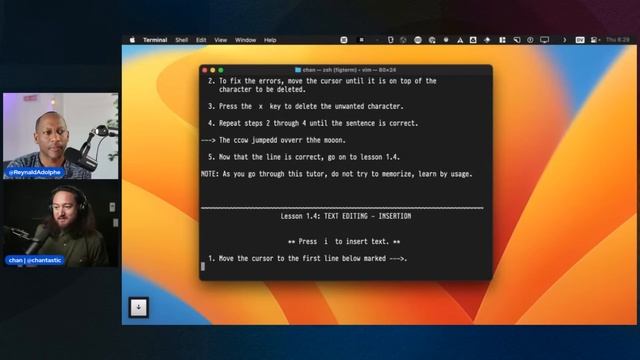Click the rounded-square icon left of the stop square
Screen dimensions: 640x360
344,40
